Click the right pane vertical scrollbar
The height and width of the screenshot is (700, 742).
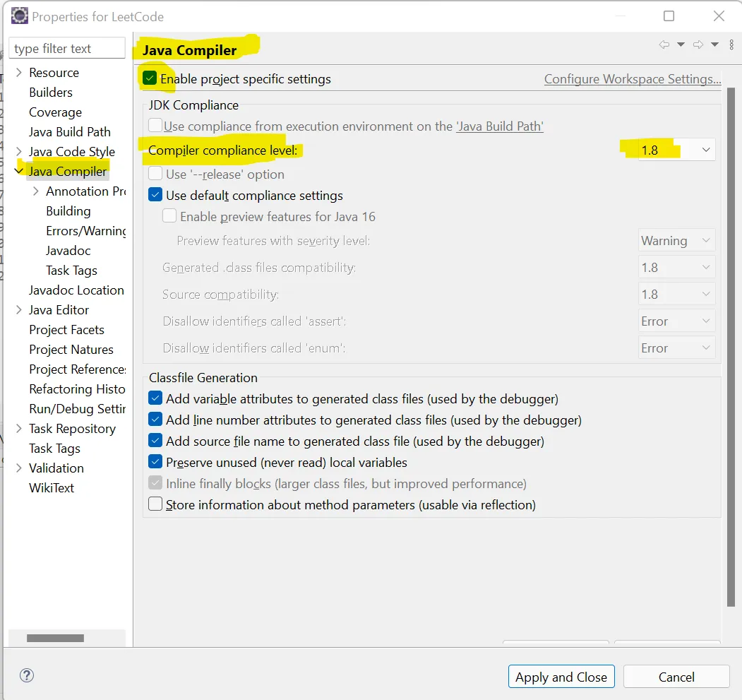[731, 345]
